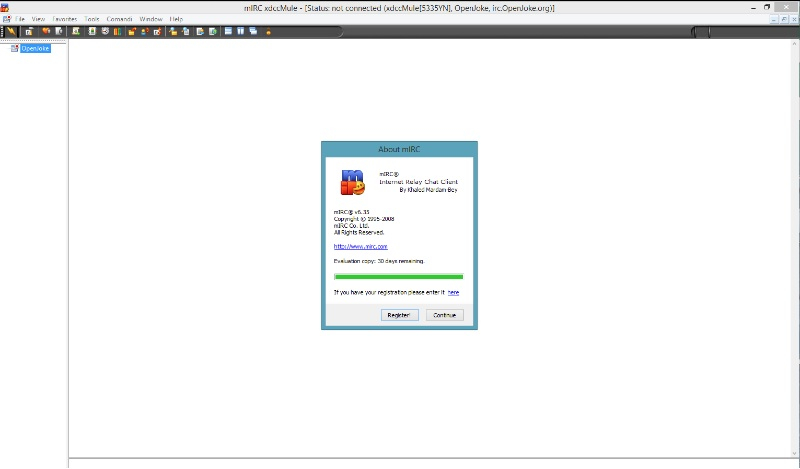The height and width of the screenshot is (469, 800).
Task: Click the OpenJoke server icon in sidebar
Action: click(x=15, y=48)
